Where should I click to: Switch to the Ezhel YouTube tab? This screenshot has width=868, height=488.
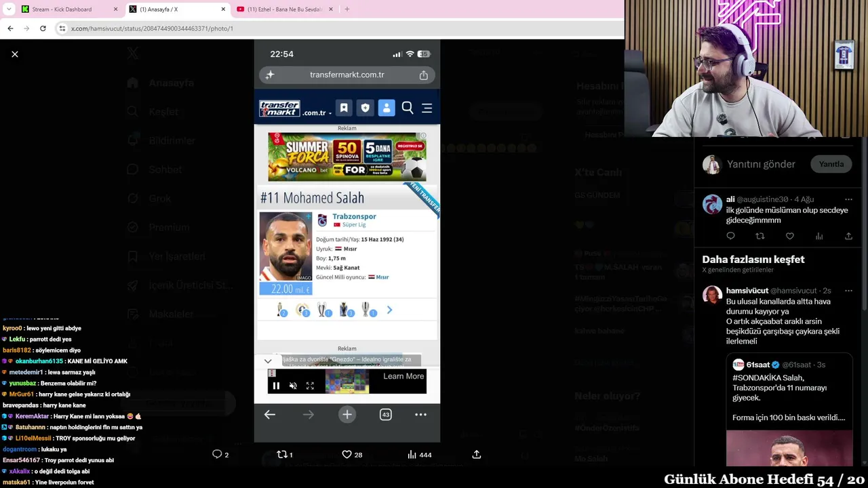(x=285, y=9)
